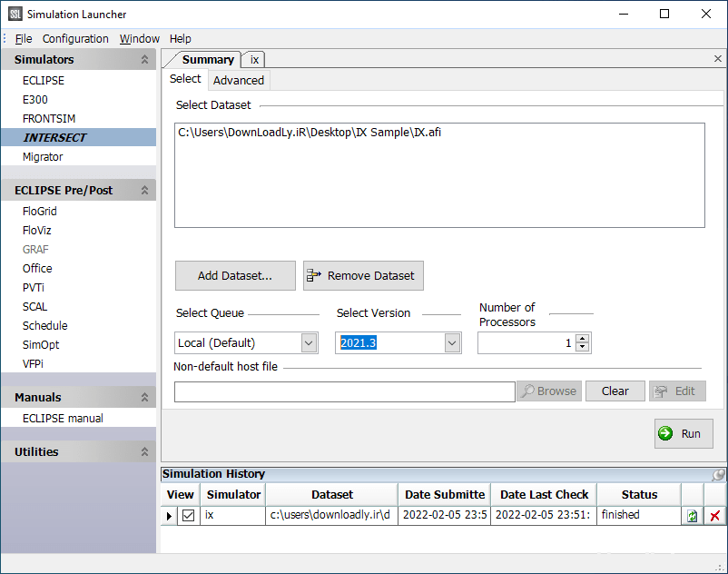Image resolution: width=728 pixels, height=574 pixels.
Task: Click inside the Non-default host file field
Action: coord(345,392)
